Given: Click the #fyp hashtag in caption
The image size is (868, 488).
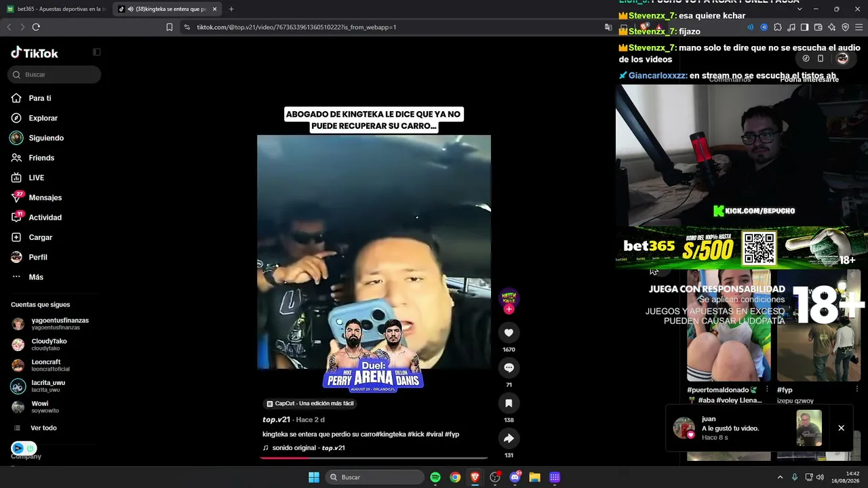Looking at the screenshot, I should point(452,434).
